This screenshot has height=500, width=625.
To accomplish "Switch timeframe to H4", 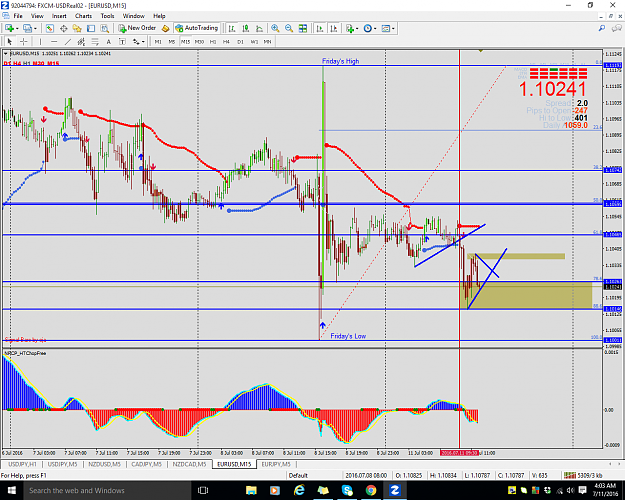I will pos(226,41).
